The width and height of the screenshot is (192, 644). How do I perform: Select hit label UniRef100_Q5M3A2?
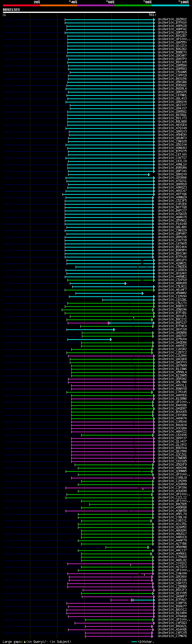(172, 379)
